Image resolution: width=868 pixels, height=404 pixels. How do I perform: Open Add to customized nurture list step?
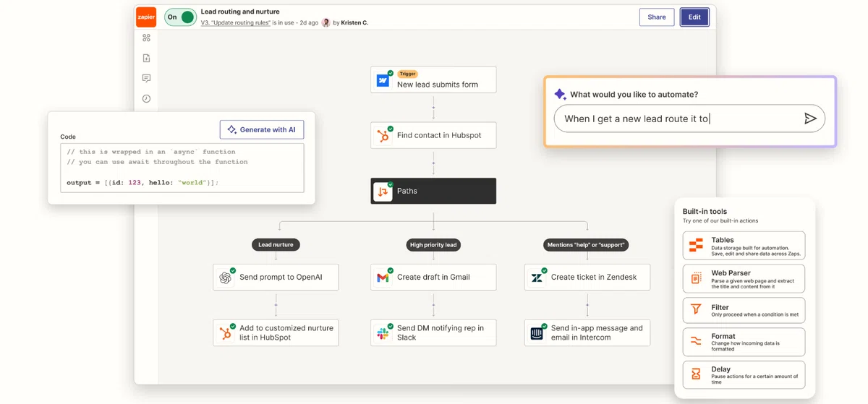pos(276,332)
